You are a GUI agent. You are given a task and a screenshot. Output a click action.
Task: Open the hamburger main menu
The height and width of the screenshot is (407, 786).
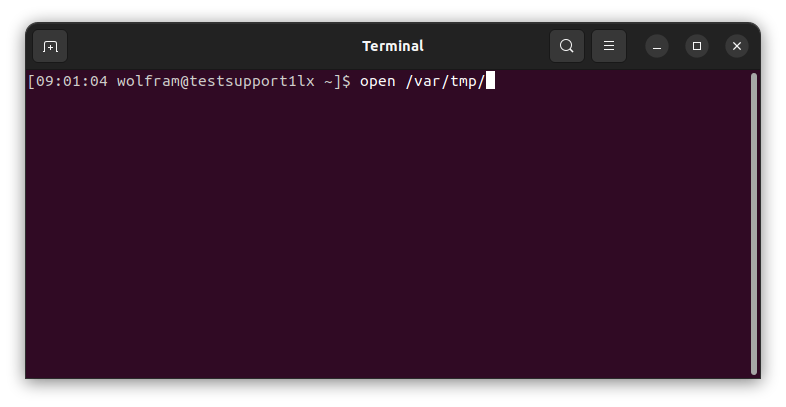click(609, 46)
